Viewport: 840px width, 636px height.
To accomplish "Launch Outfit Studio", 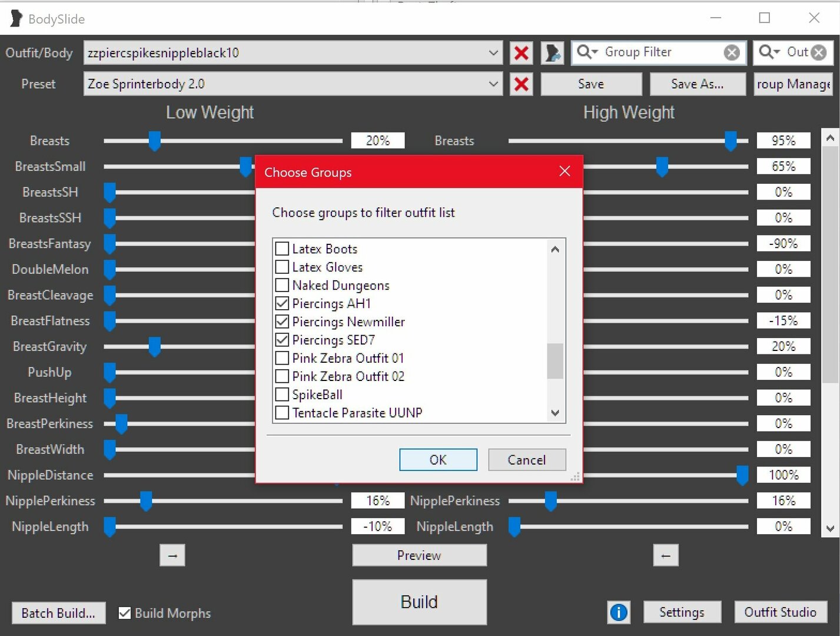I will (781, 612).
